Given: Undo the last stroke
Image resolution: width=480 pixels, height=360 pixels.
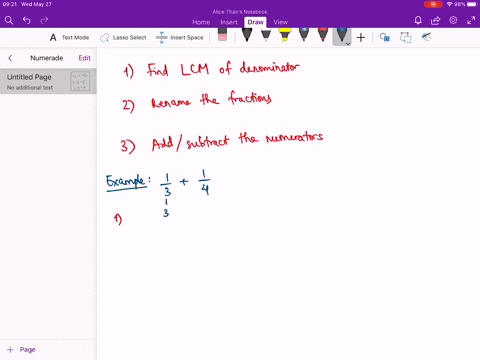Looking at the screenshot, I should click(x=27, y=21).
